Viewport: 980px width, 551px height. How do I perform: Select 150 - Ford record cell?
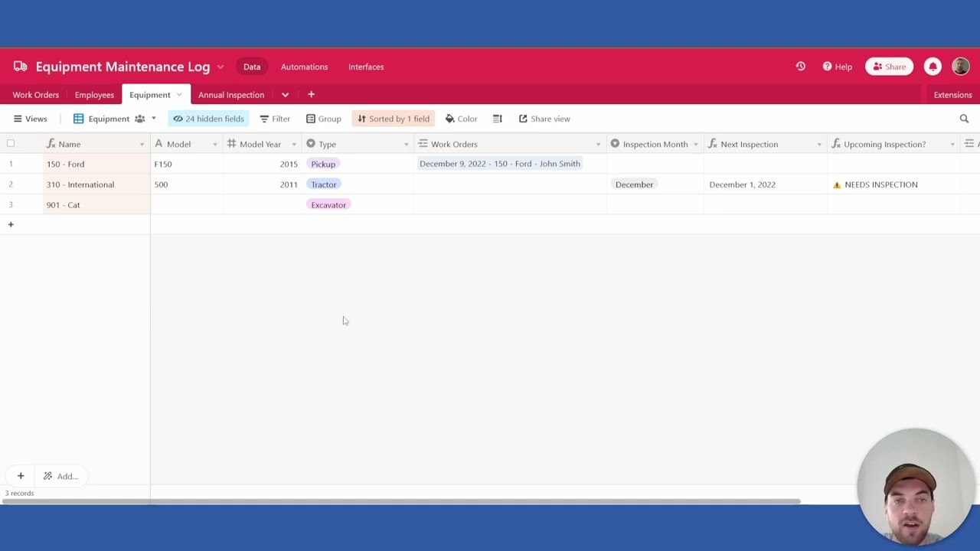(96, 164)
